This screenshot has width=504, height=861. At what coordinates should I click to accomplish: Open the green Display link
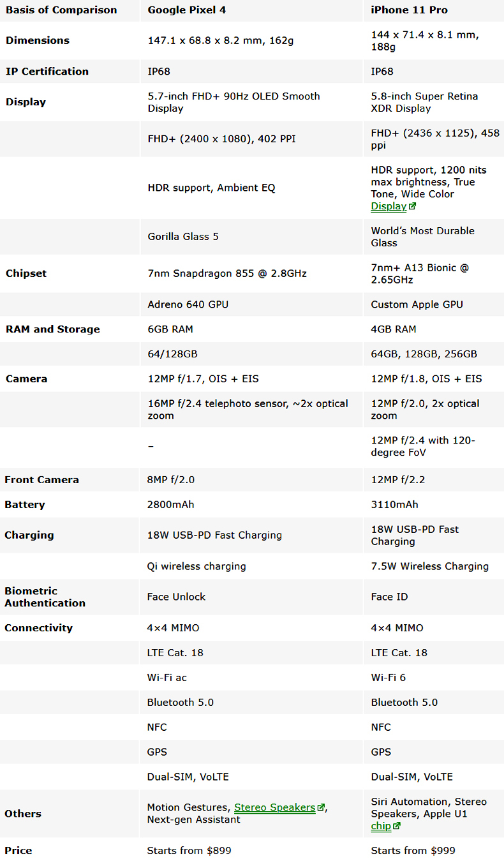coord(389,207)
